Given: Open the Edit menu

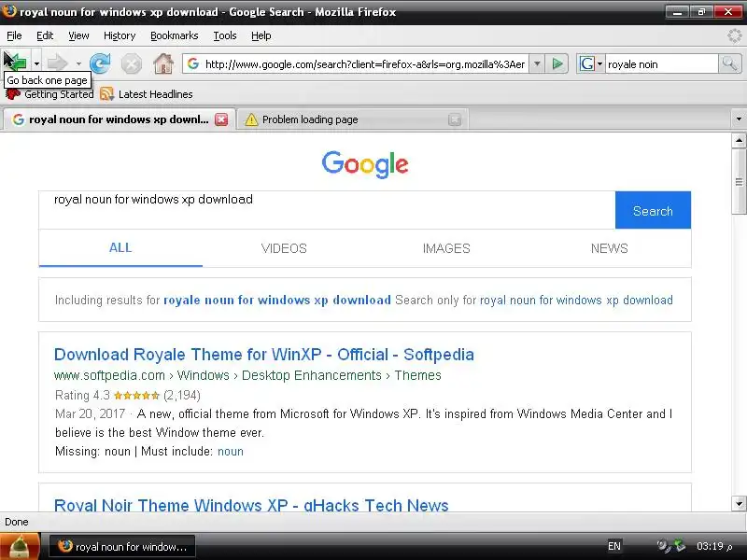Looking at the screenshot, I should click(x=45, y=35).
